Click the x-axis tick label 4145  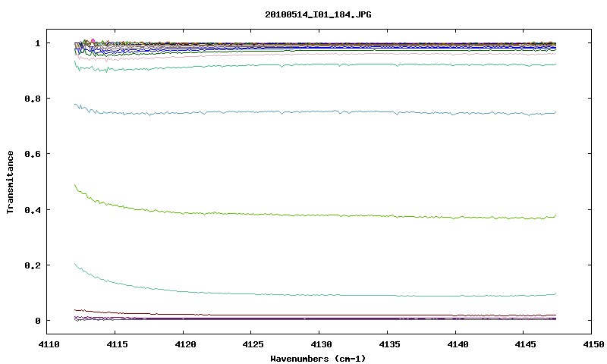pos(526,344)
